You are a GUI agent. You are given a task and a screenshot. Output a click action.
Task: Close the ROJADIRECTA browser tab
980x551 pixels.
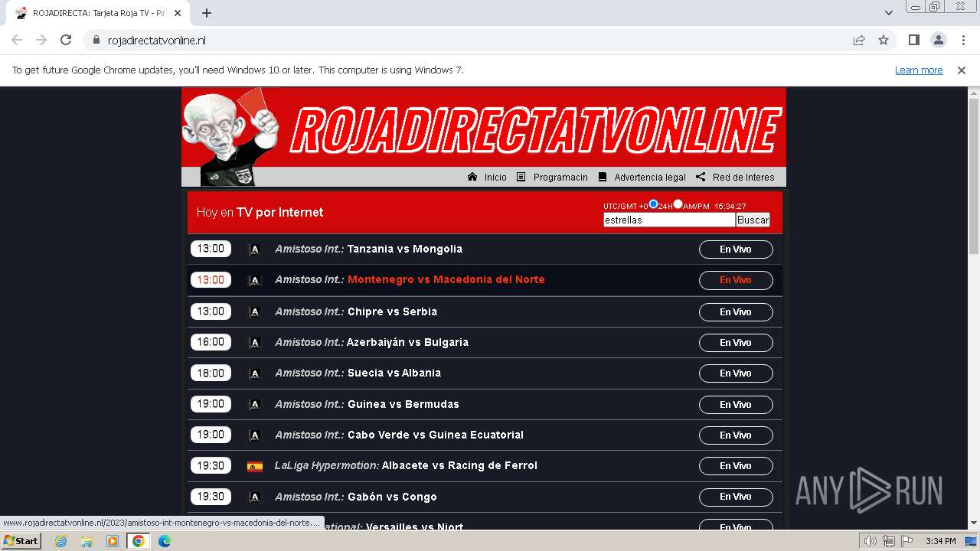click(x=178, y=13)
